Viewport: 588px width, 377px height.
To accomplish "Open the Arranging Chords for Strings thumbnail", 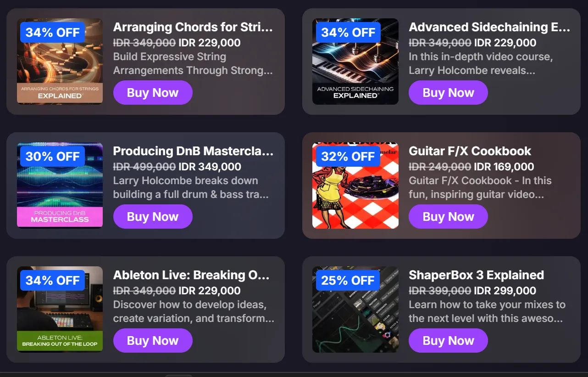I will coord(60,61).
